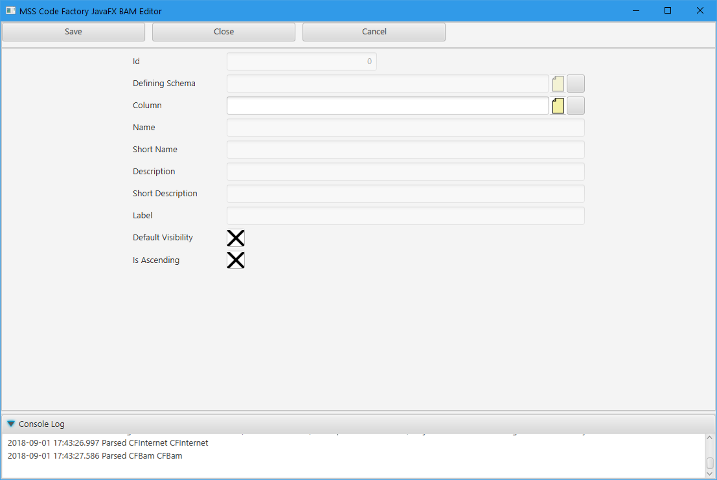Click the Close button in toolbar
The image size is (717, 480).
[x=224, y=32]
